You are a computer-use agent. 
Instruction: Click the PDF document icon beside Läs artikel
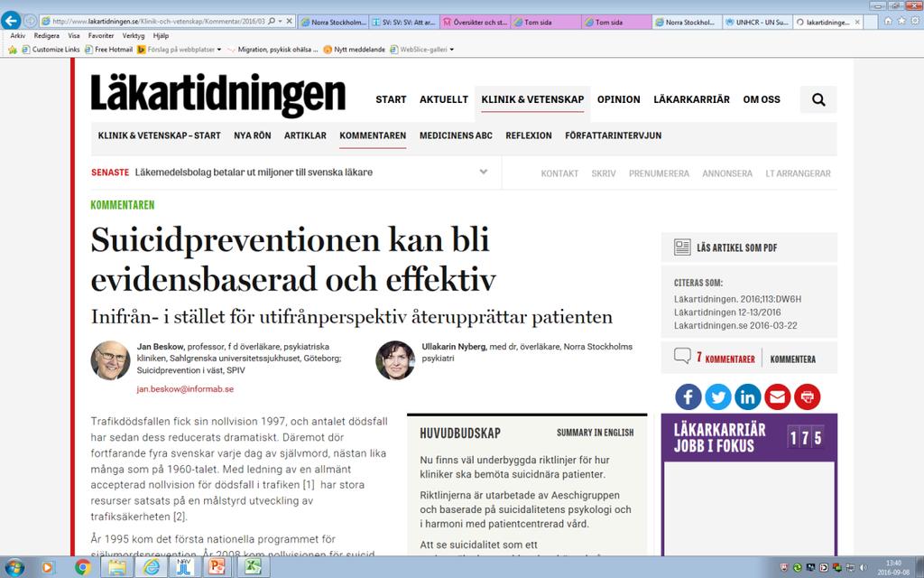(x=682, y=247)
